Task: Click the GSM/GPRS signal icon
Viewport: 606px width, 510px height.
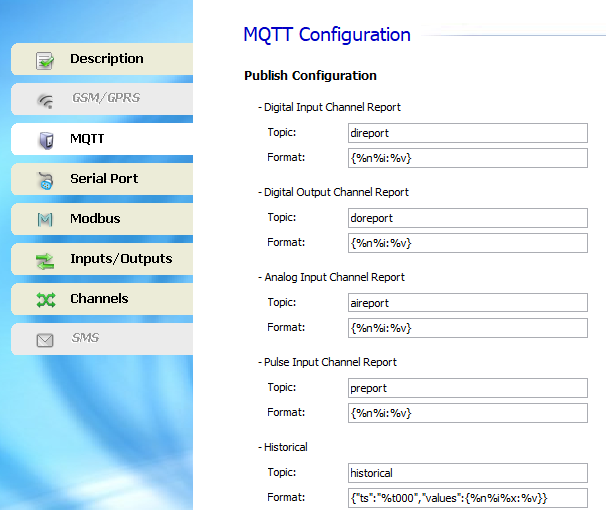Action: pos(45,101)
